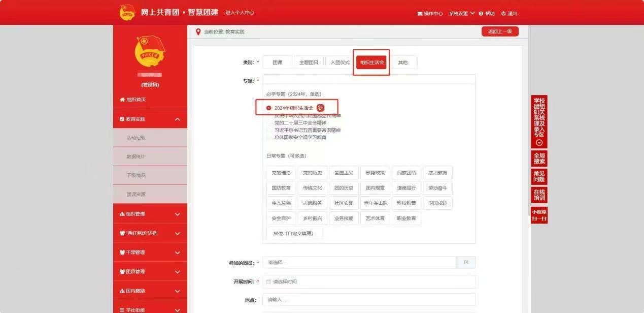Screen dimensions: 644x313
Task: Open the 系统设置 dropdown menu
Action: pos(461,14)
